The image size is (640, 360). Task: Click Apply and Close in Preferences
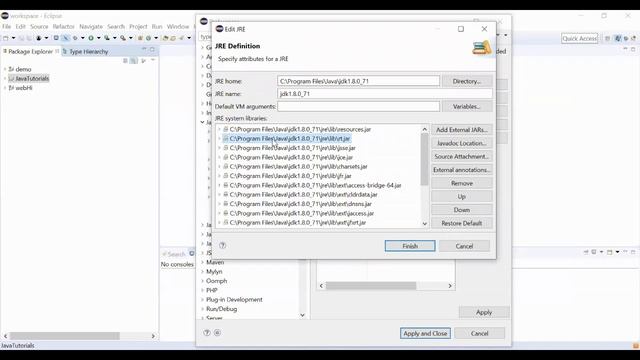pyautogui.click(x=425, y=333)
